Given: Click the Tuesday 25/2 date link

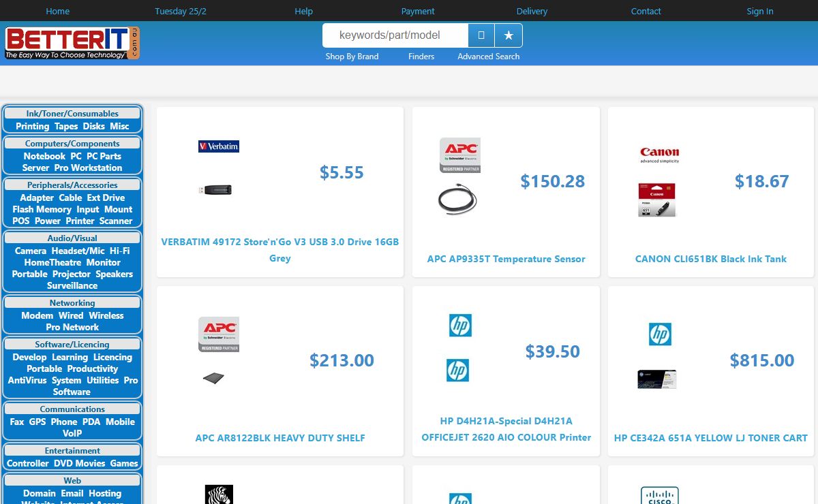Looking at the screenshot, I should 180,11.
